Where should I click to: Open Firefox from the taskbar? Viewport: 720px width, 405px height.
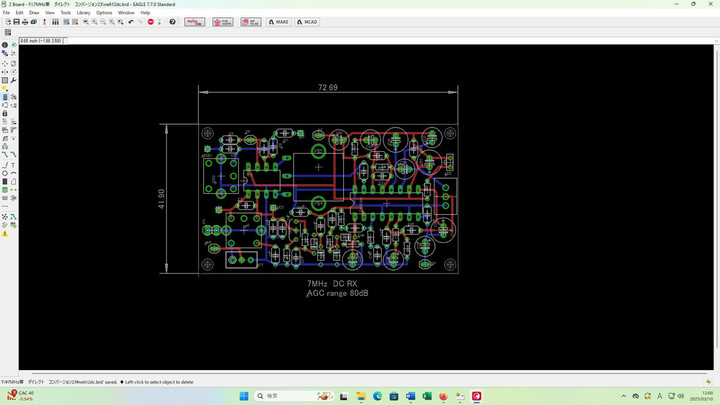coord(443,396)
